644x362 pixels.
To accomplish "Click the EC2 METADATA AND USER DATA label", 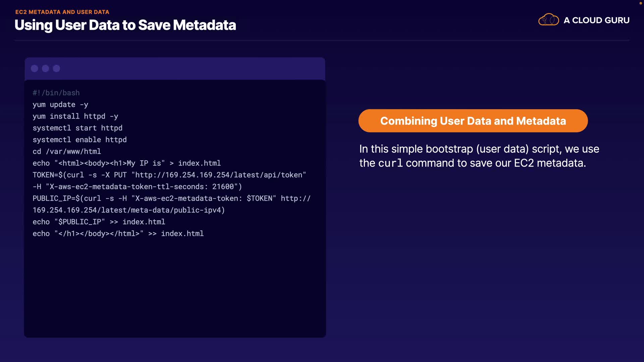I will pyautogui.click(x=62, y=12).
